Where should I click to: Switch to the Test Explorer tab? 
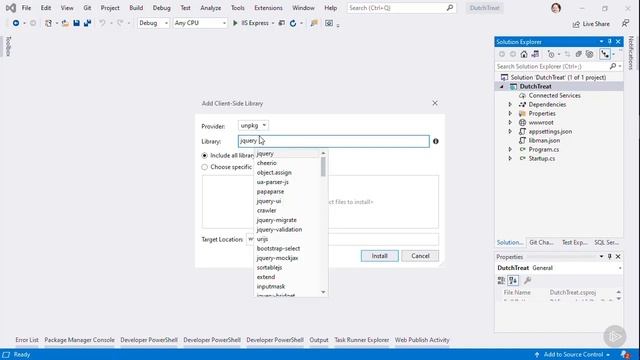pos(574,242)
